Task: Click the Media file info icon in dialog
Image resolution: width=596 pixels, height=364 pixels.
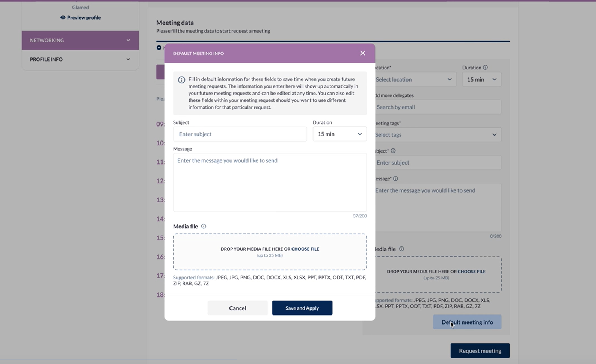Action: pos(204,226)
